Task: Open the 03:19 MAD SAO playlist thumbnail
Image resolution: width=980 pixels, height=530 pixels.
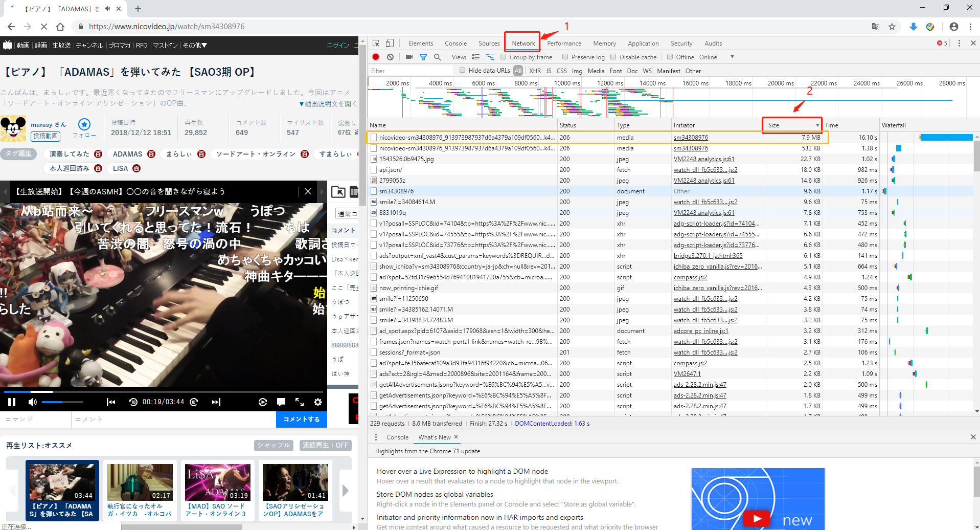Action: point(218,482)
